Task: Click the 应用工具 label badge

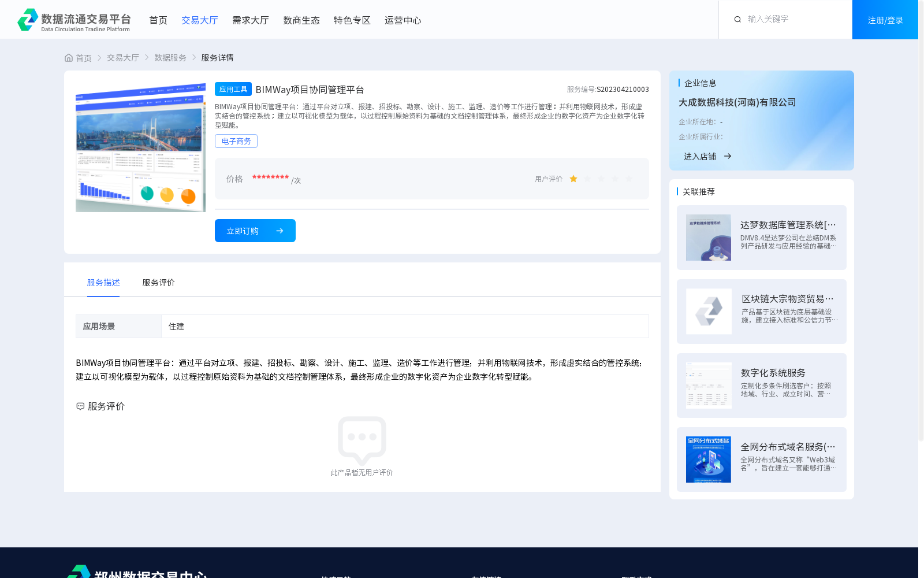Action: point(233,89)
